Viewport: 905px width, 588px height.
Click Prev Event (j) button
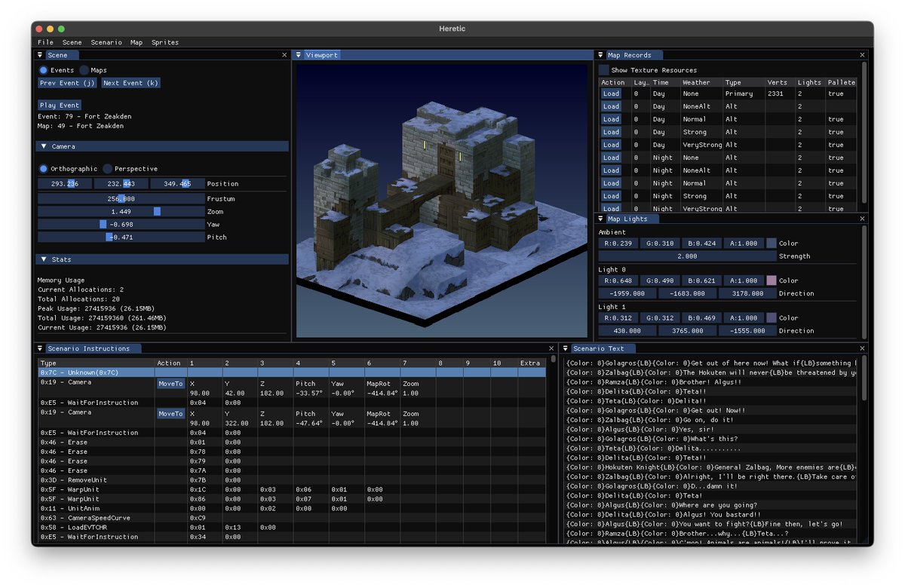pyautogui.click(x=67, y=83)
